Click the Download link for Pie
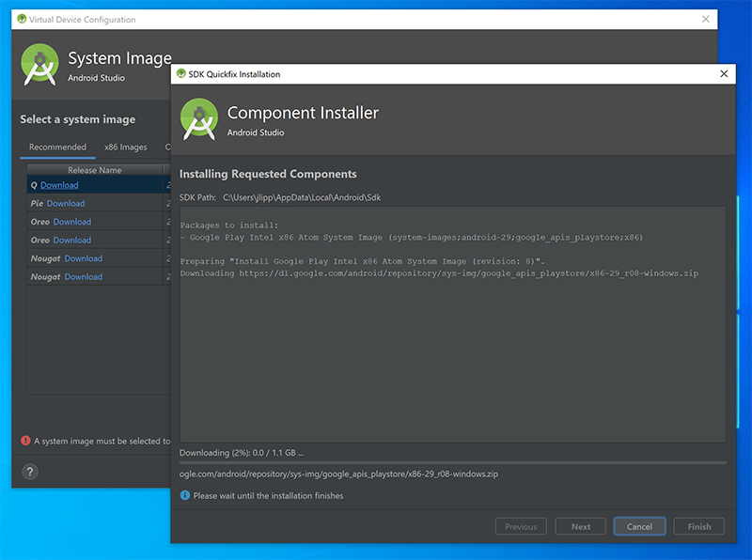 point(66,203)
